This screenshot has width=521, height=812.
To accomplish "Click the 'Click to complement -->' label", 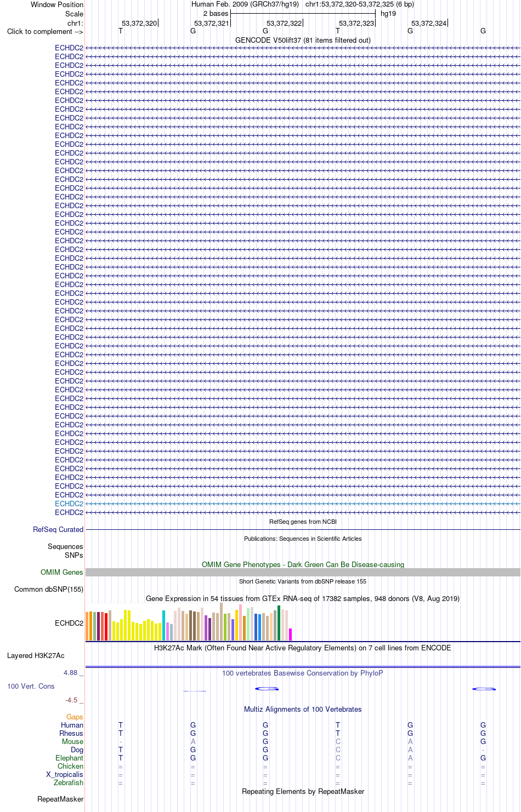I will tap(45, 32).
